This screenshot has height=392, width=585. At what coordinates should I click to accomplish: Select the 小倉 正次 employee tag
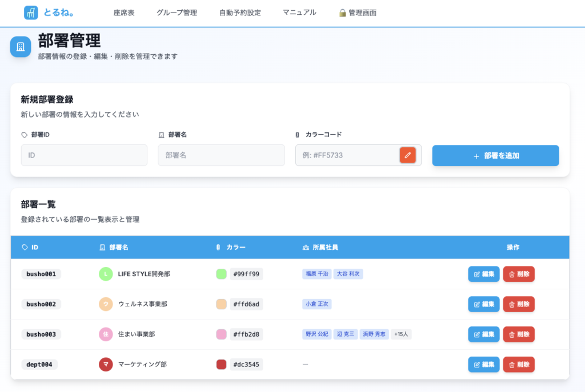coord(317,304)
